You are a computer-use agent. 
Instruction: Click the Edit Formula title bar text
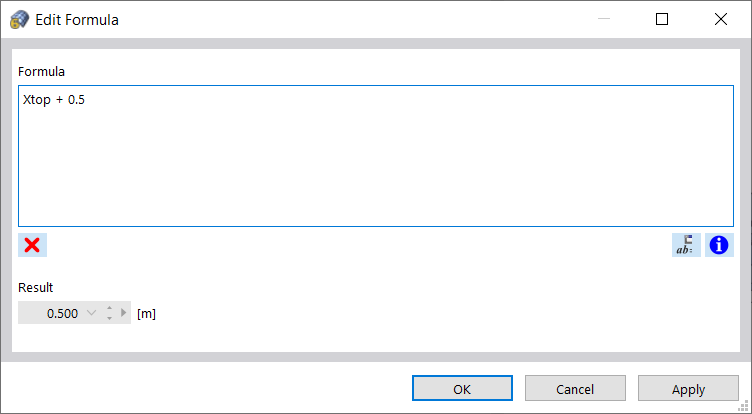pyautogui.click(x=76, y=19)
